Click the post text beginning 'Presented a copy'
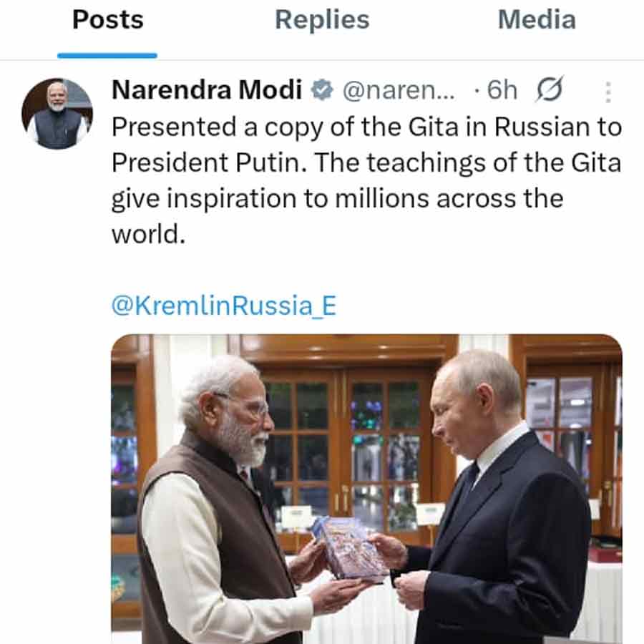The image size is (644, 644). (365, 127)
